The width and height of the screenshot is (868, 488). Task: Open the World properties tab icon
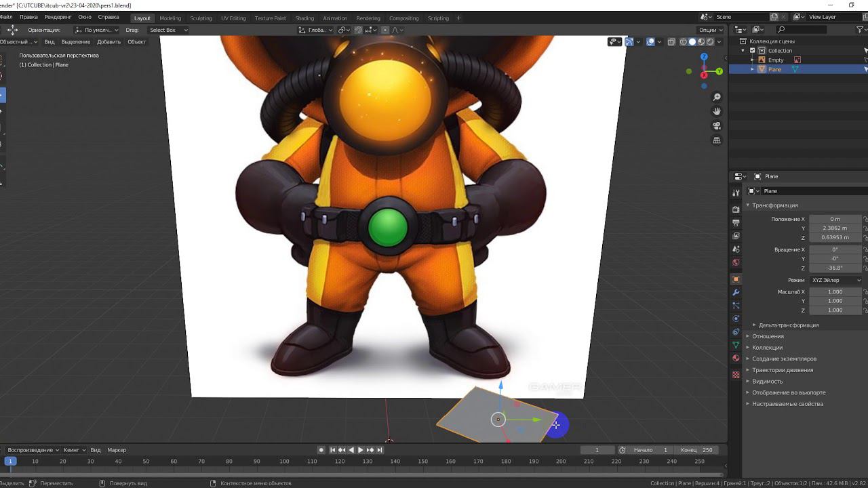736,262
